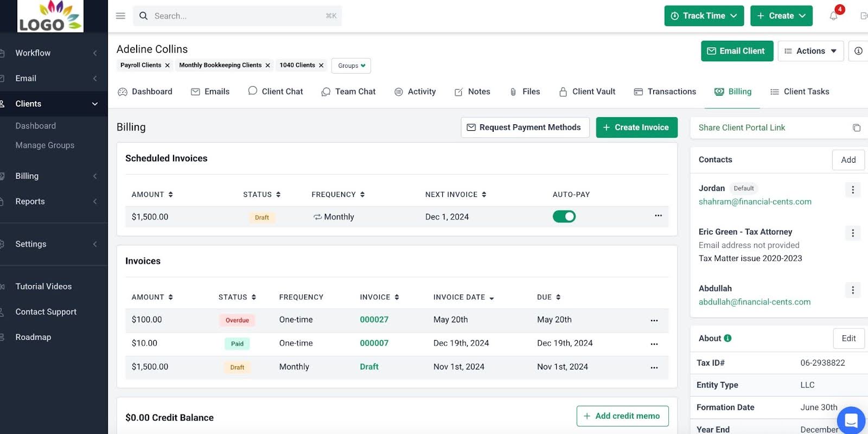The image size is (868, 434).
Task: Open the Groups dropdown
Action: pos(351,66)
